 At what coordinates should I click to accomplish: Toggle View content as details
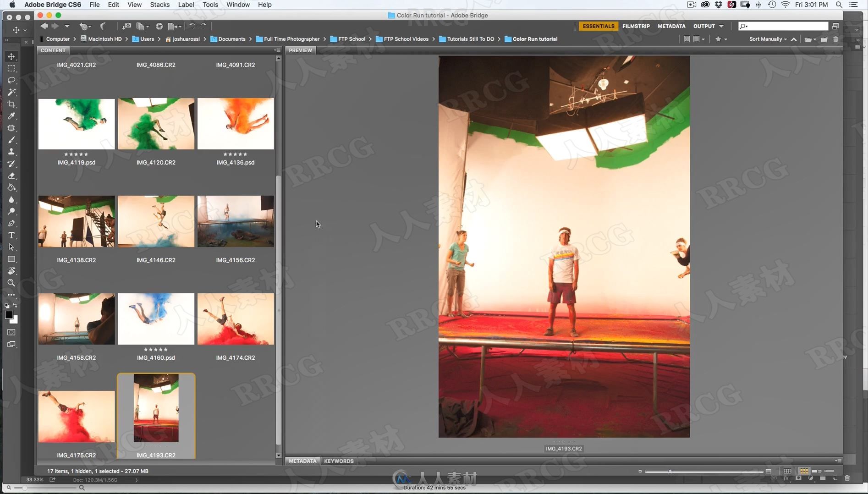pos(816,471)
